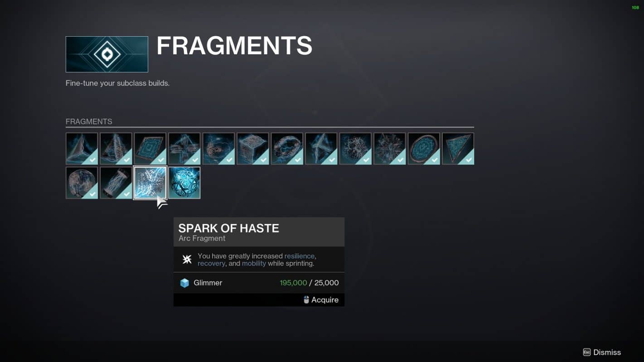Click the FRAGMENTS section header label
Screen dimensions: 644x362
[89, 121]
